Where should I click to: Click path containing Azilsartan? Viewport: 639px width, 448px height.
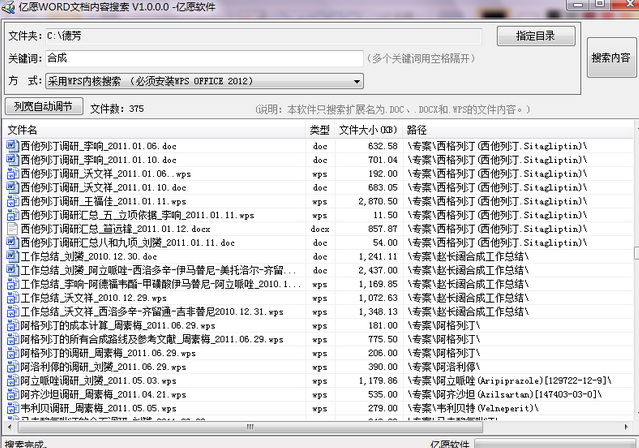coord(505,395)
